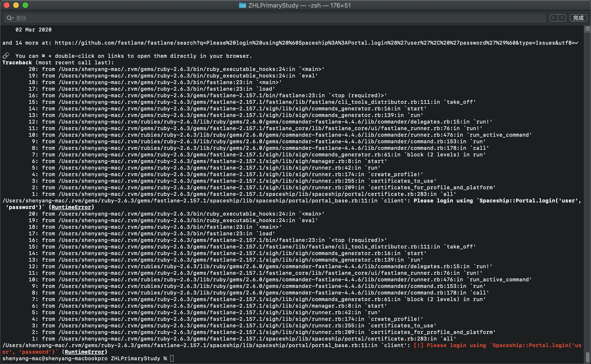Click the cursor block at the prompt
Image resolution: width=591 pixels, height=364 pixels.
pyautogui.click(x=172, y=358)
